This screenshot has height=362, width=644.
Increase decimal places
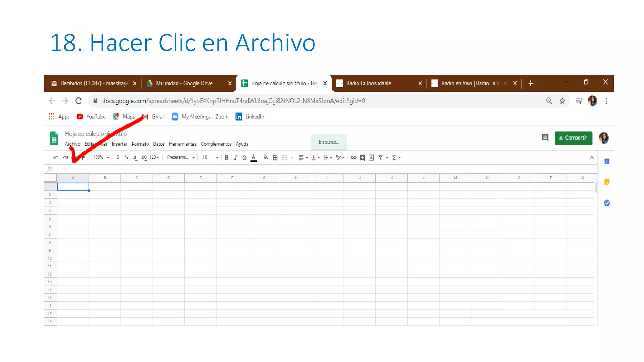click(x=144, y=158)
